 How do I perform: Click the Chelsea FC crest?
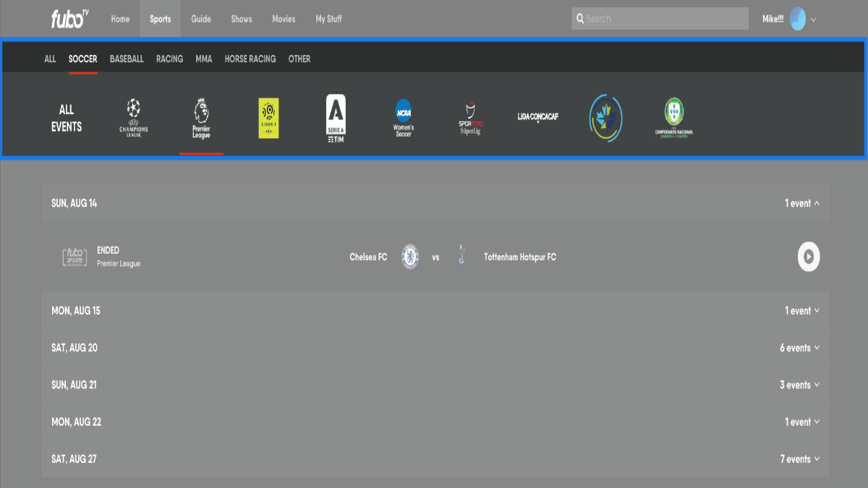click(x=410, y=257)
